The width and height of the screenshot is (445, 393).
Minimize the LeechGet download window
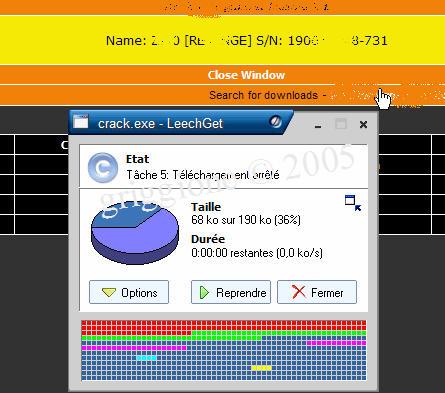[x=318, y=126]
